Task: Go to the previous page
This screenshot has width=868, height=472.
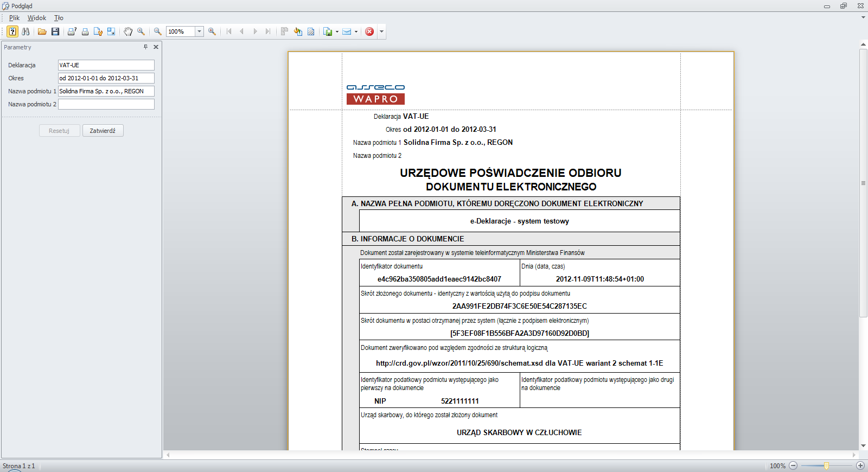Action: [x=242, y=31]
